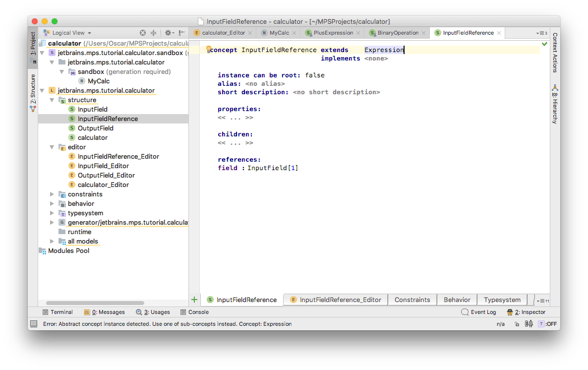Screen dimensions: 588x370
Task: Click the collapse all icon in Project panel
Action: [154, 33]
